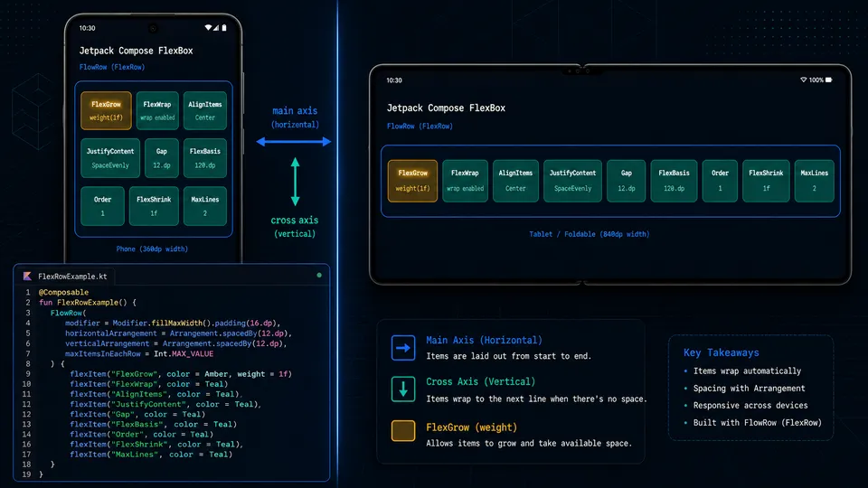Select the FlexWrap chip on the tablet

(x=465, y=181)
